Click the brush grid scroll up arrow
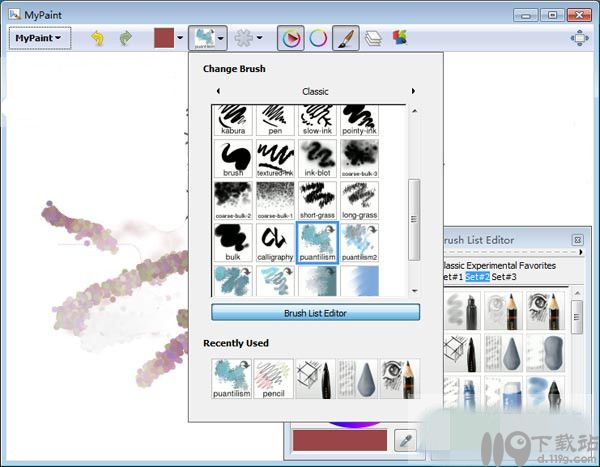The height and width of the screenshot is (467, 600). point(414,111)
